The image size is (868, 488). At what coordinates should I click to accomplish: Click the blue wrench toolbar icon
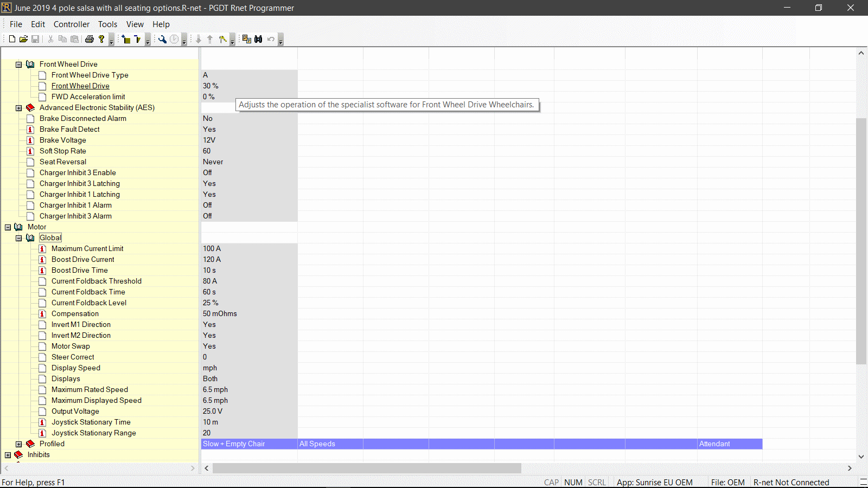pyautogui.click(x=162, y=39)
